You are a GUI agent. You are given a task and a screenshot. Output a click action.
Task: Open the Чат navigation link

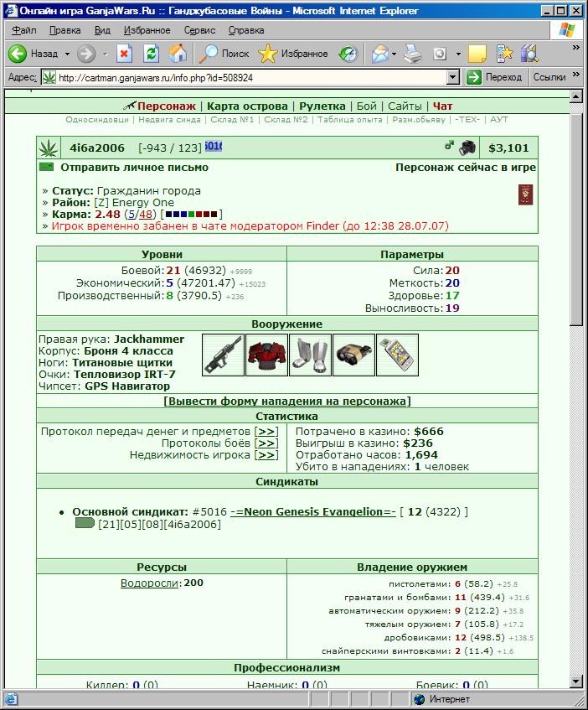pyautogui.click(x=442, y=106)
